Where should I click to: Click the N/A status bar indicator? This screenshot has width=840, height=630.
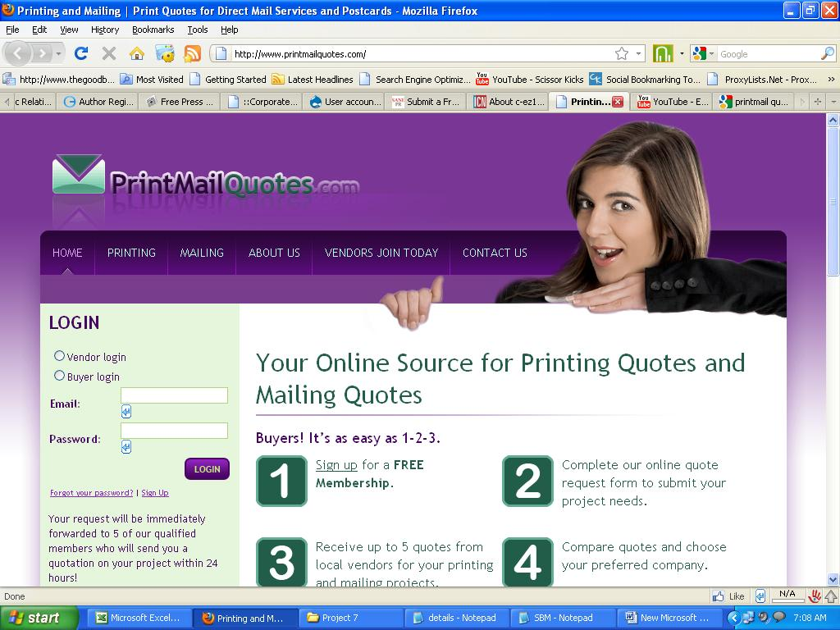click(787, 595)
